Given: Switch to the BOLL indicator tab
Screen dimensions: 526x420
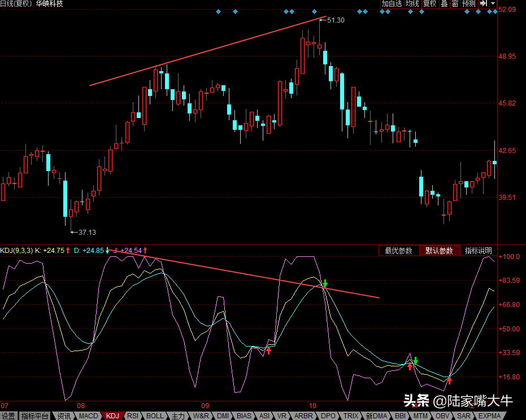Looking at the screenshot, I should click(x=155, y=416).
